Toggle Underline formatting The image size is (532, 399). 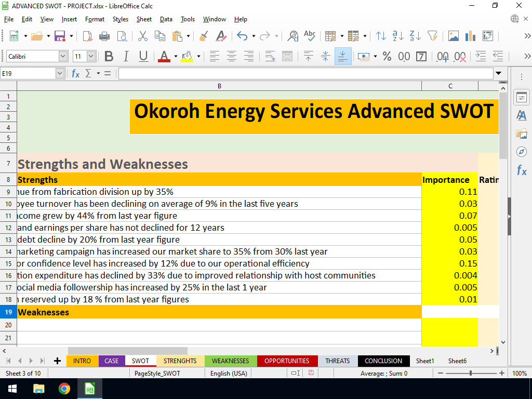(143, 56)
